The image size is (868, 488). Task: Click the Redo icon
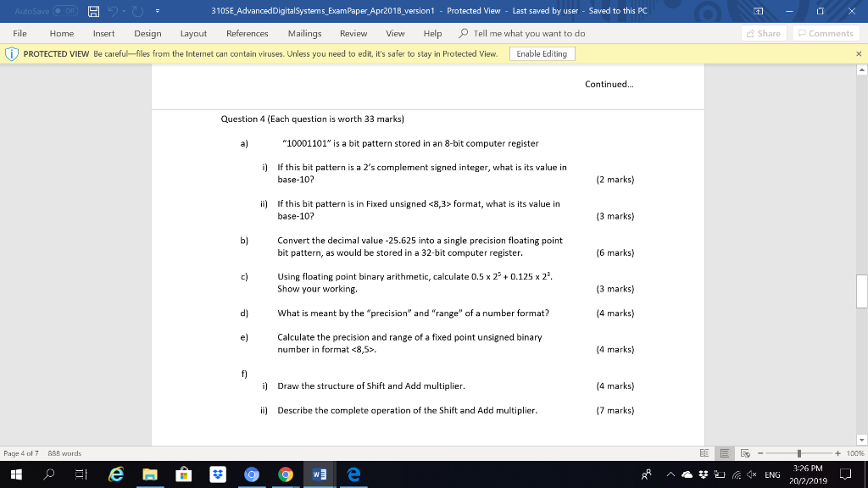136,11
